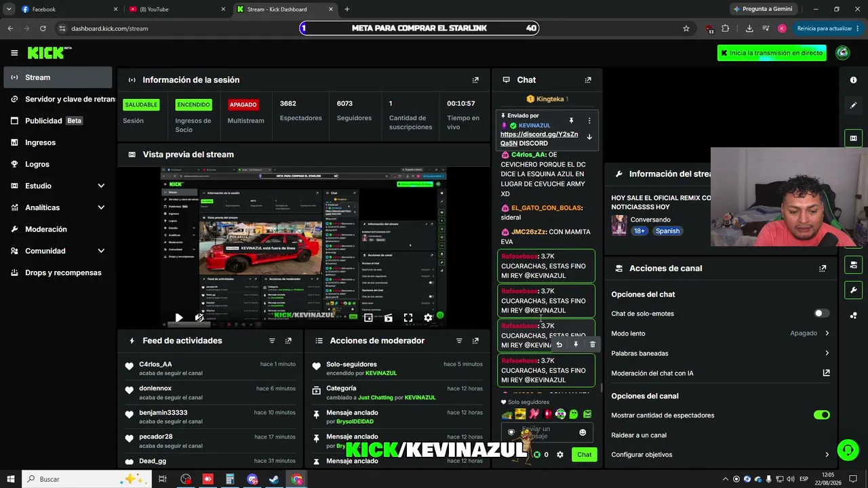868x488 pixels.
Task: Open stream preview settings gear
Action: point(428,317)
